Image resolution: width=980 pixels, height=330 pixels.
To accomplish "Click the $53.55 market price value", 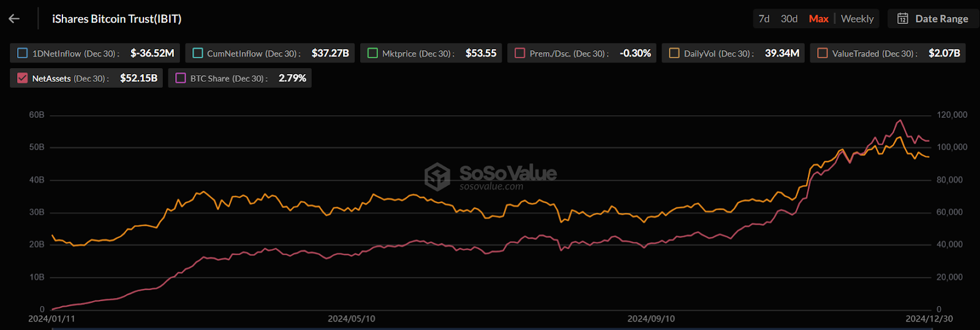I will (481, 53).
